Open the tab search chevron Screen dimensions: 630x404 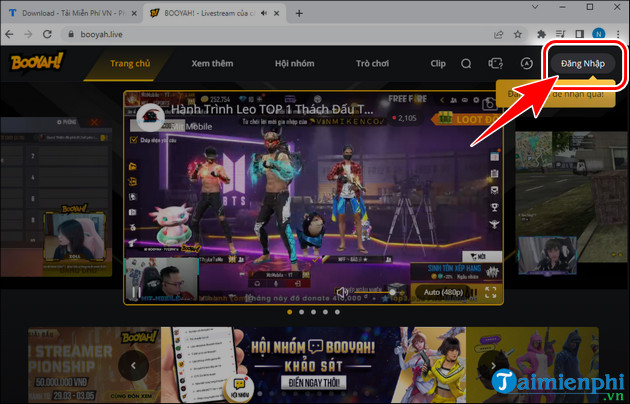(535, 7)
